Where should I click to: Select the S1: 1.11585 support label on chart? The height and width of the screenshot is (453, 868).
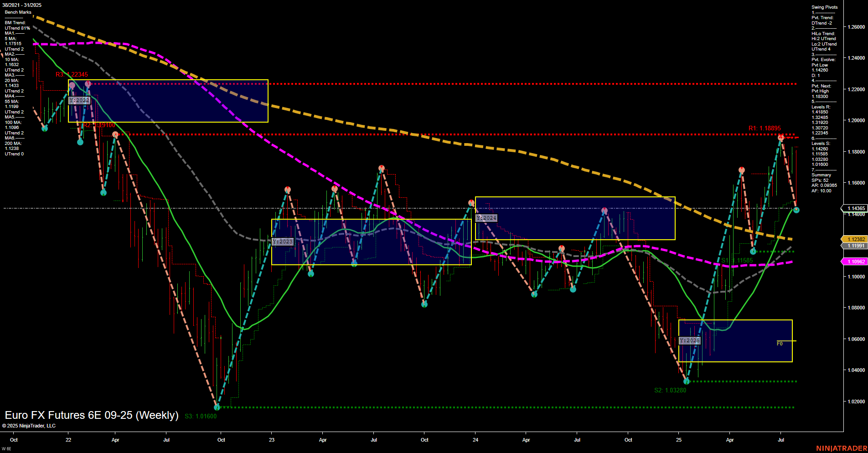737,261
